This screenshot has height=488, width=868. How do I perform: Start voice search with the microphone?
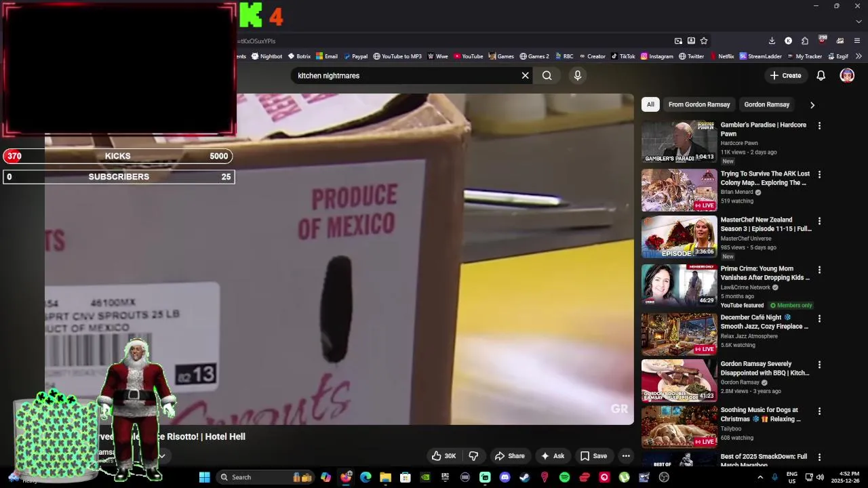[578, 75]
